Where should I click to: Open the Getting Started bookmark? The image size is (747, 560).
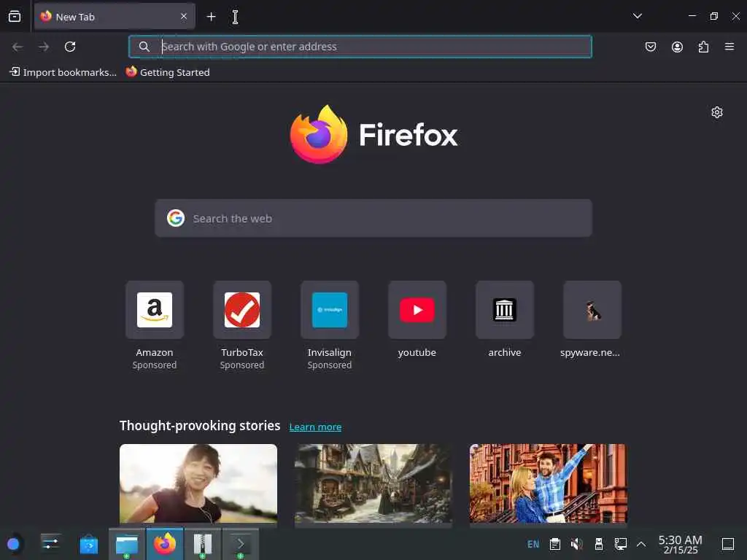pyautogui.click(x=168, y=72)
